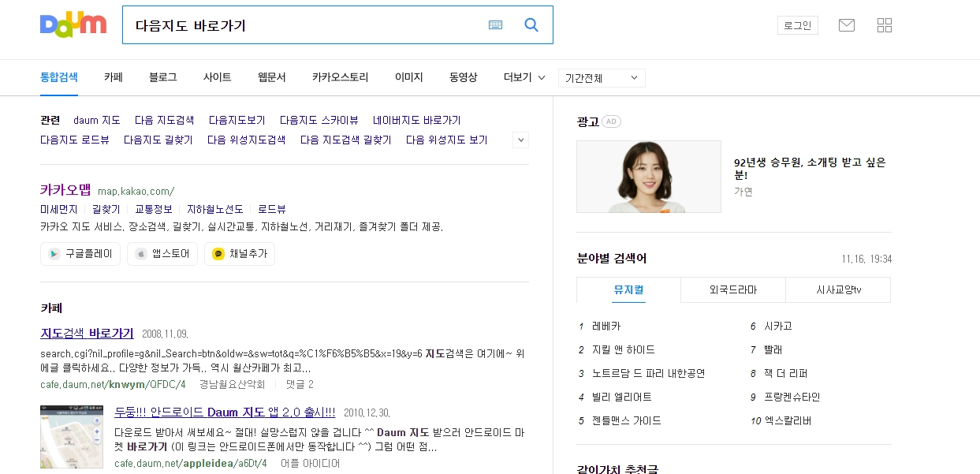Click related search 다음지도보기
This screenshot has height=474, width=980.
(237, 121)
